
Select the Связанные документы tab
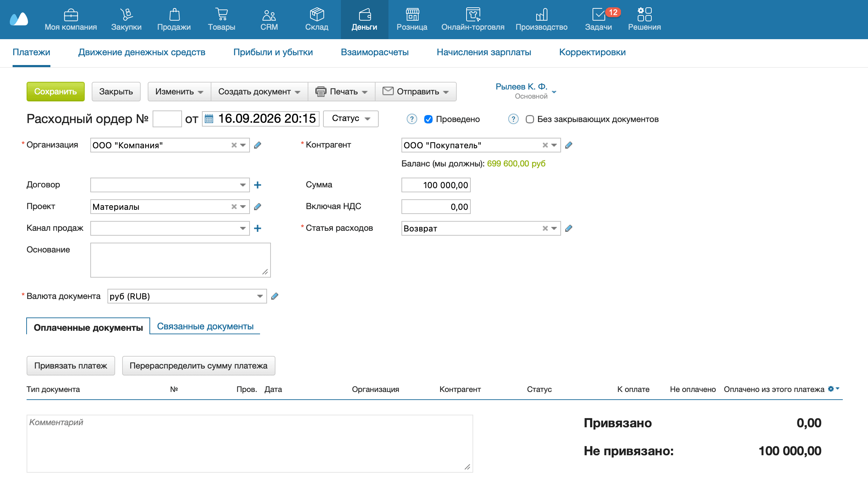pyautogui.click(x=205, y=326)
